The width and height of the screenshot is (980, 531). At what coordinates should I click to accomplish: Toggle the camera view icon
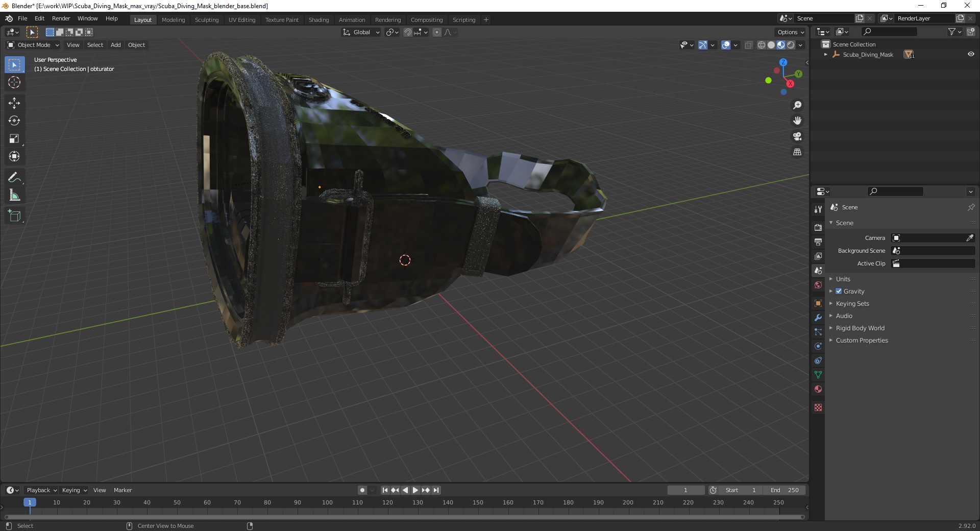[x=797, y=136]
